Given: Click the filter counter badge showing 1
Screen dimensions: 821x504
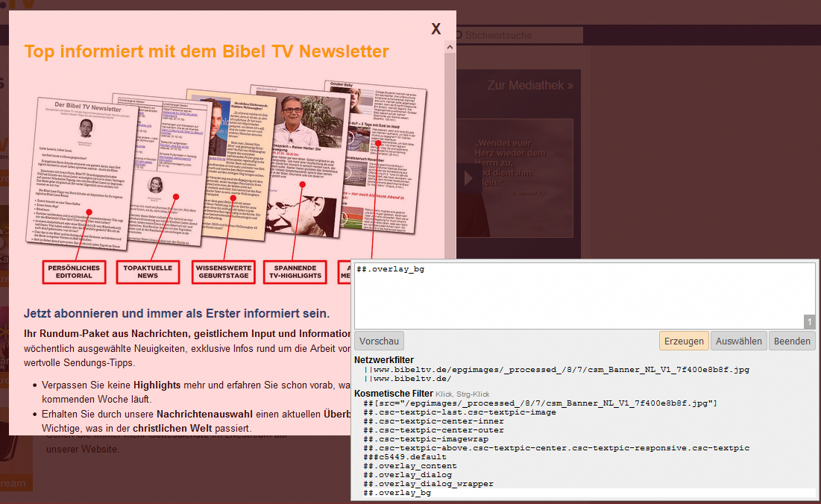Looking at the screenshot, I should pyautogui.click(x=809, y=322).
